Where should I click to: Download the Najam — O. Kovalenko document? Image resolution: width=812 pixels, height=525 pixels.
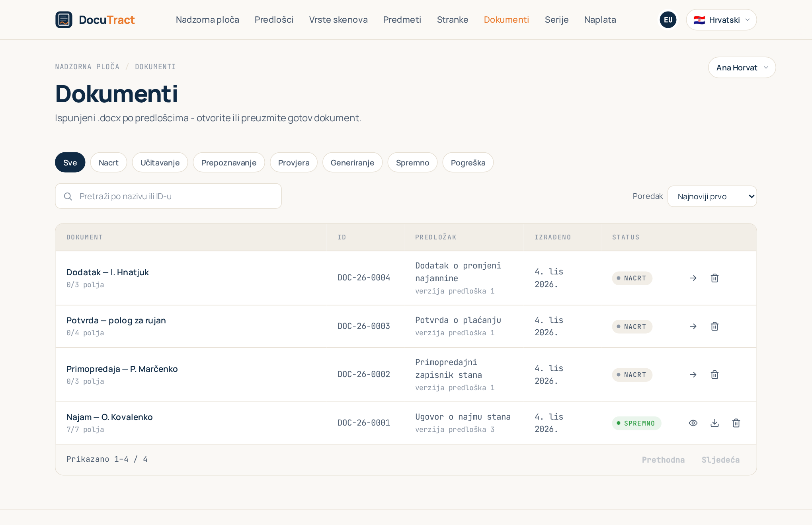tap(714, 423)
